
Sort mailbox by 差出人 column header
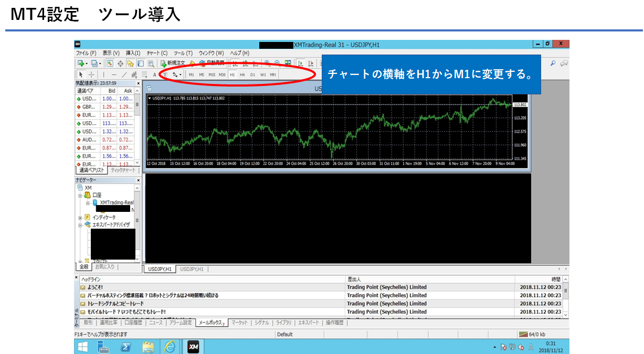[x=430, y=280]
